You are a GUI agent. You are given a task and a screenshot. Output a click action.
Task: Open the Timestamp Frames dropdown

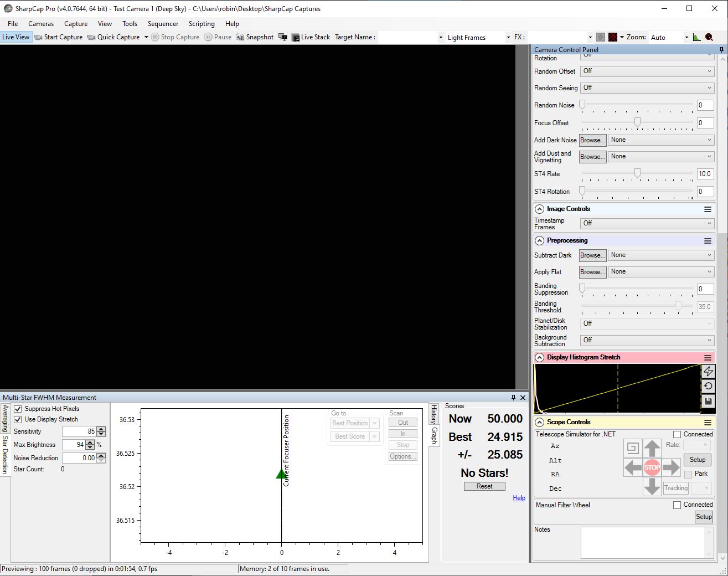point(647,224)
